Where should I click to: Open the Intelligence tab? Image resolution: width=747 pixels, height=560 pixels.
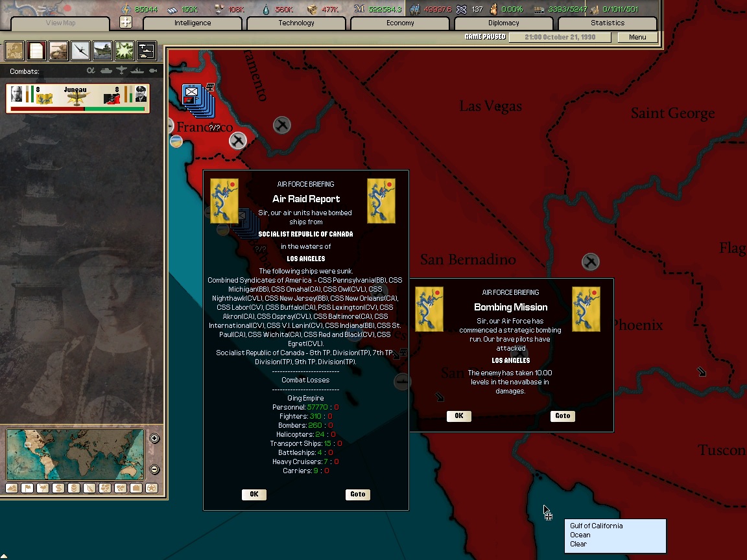193,23
